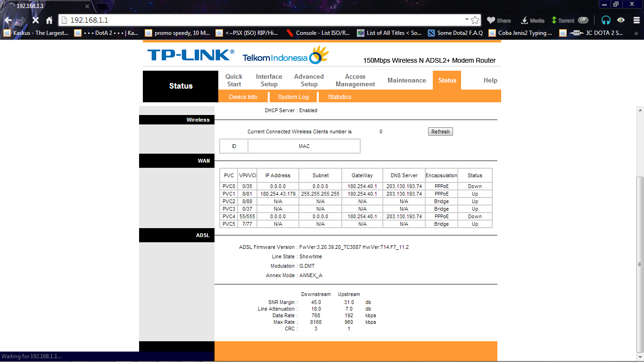
Task: Click the green Torrent arrows icon
Action: pos(553,20)
